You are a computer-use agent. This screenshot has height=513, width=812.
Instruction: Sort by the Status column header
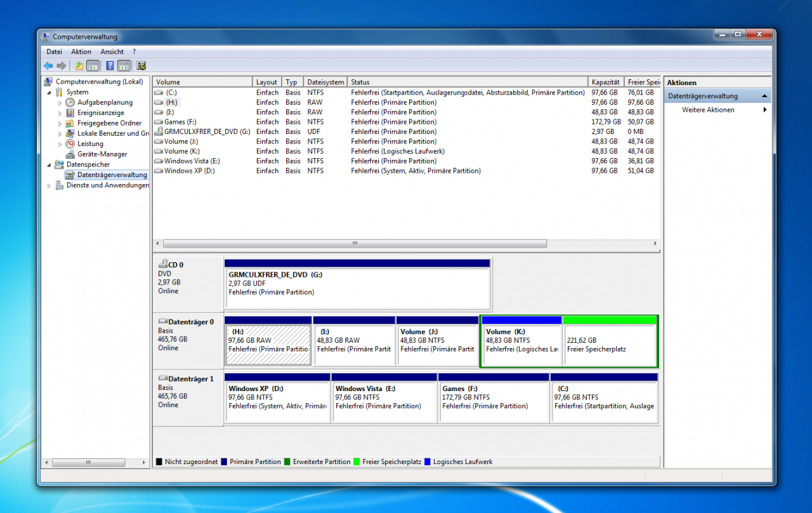point(468,82)
